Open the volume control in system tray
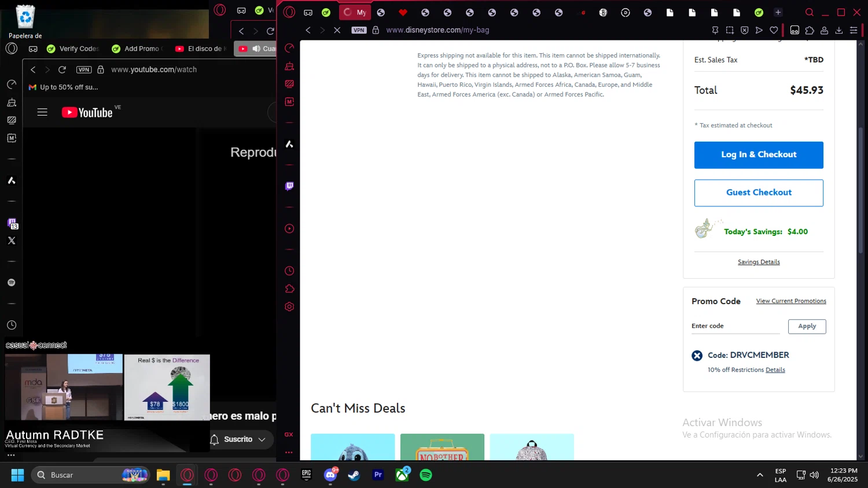 point(814,475)
